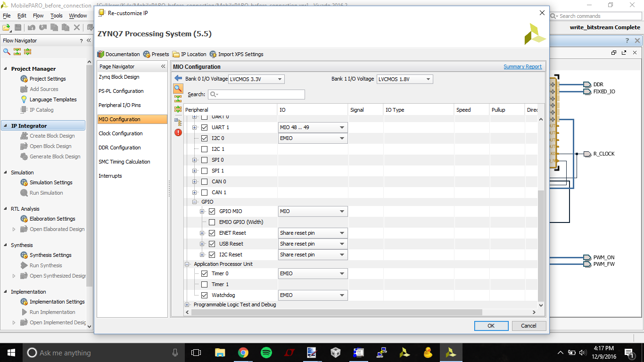The width and height of the screenshot is (644, 362).
Task: Collapse the GPIO group in the peripheral tree
Action: click(x=195, y=202)
